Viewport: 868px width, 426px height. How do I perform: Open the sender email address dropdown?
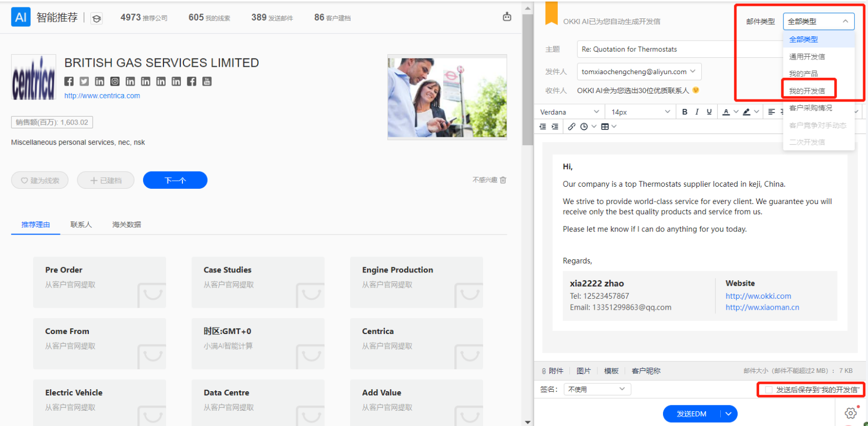(639, 72)
